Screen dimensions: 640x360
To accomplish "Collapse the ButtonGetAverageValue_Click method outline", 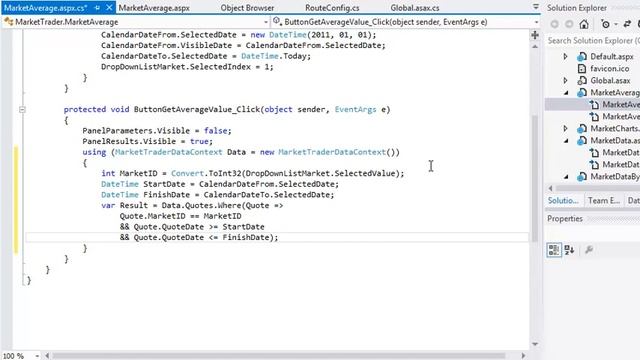I will pyautogui.click(x=22, y=109).
